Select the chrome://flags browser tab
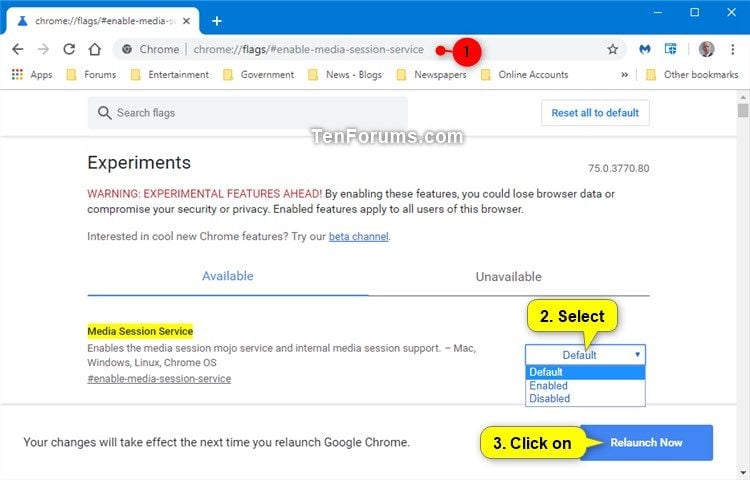 tap(103, 21)
